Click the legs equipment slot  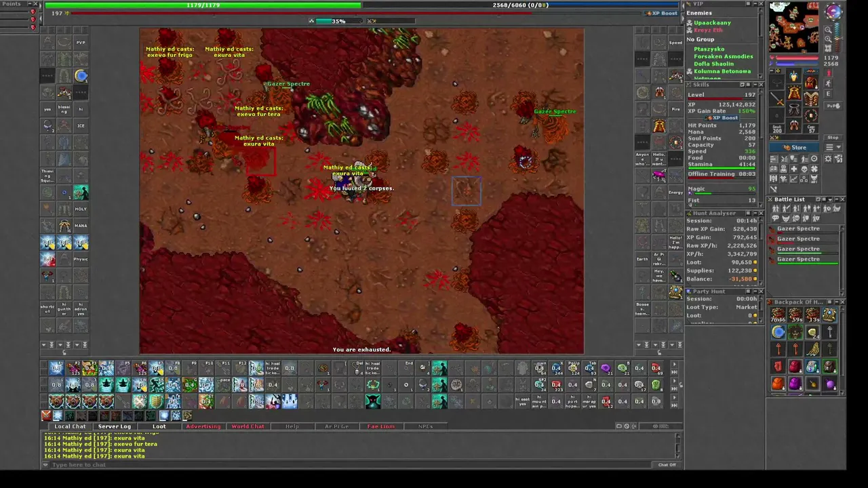794,110
